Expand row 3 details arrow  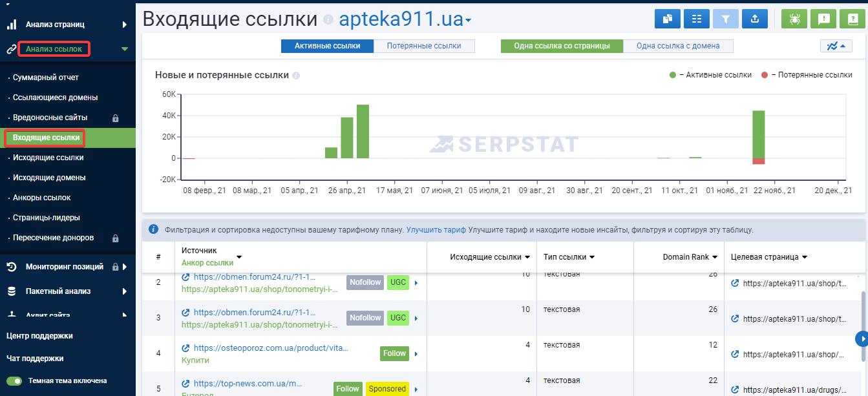click(x=416, y=318)
